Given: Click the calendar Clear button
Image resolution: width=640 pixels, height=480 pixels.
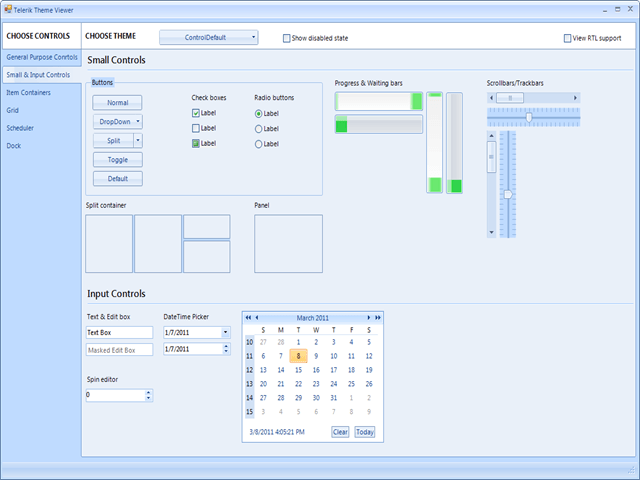Looking at the screenshot, I should click(x=340, y=432).
